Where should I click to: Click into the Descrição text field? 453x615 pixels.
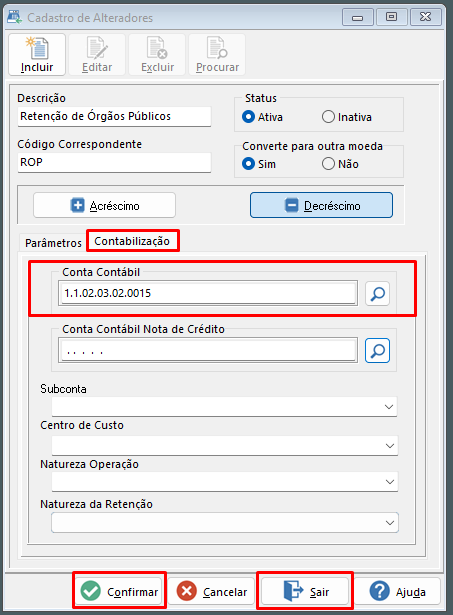(x=114, y=116)
